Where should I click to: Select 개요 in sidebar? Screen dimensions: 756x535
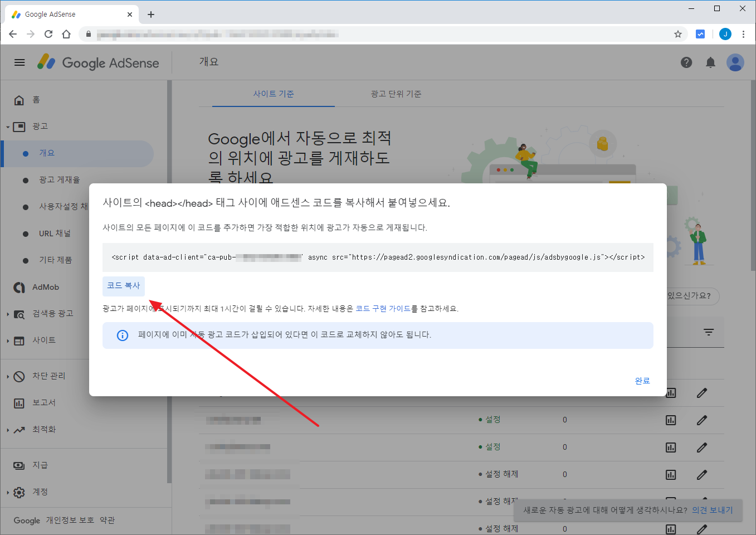(x=78, y=153)
